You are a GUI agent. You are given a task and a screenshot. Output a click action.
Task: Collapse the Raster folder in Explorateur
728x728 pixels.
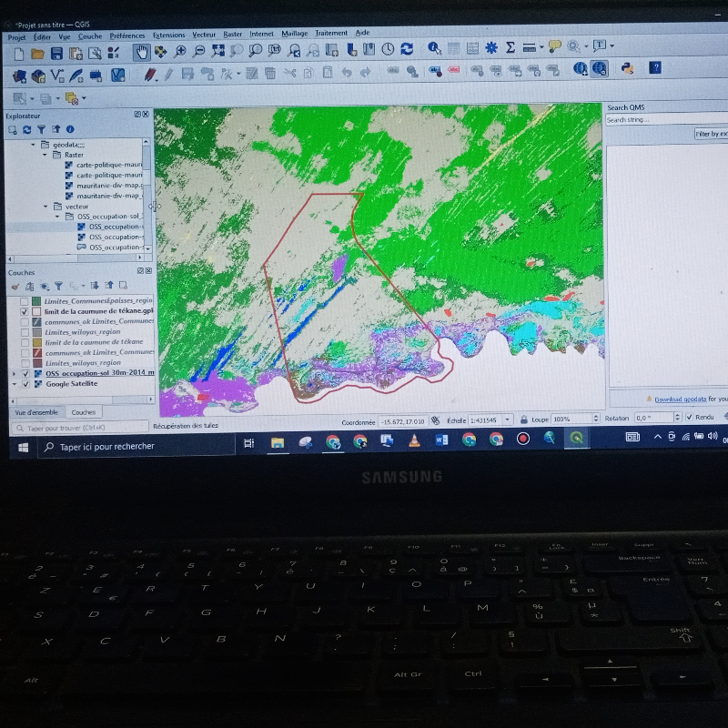45,155
